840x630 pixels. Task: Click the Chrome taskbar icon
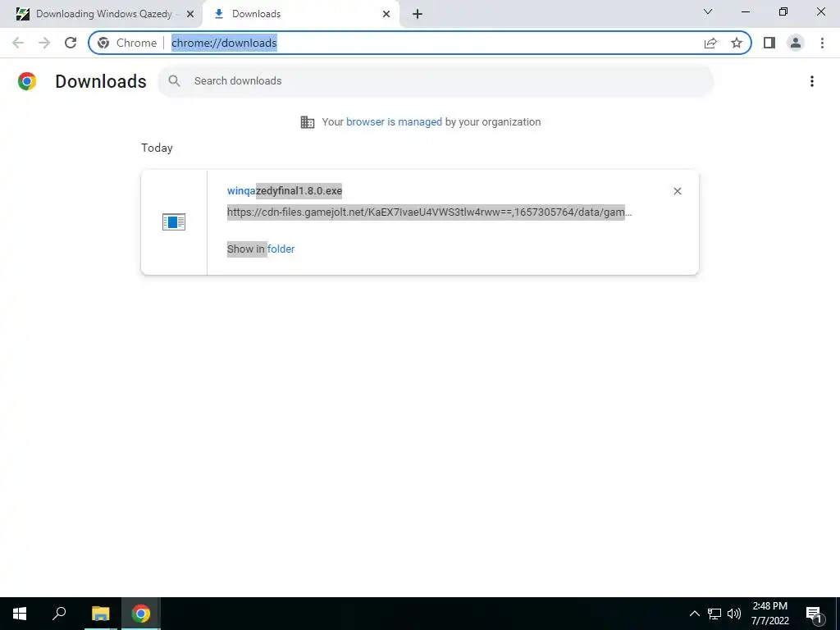click(141, 614)
